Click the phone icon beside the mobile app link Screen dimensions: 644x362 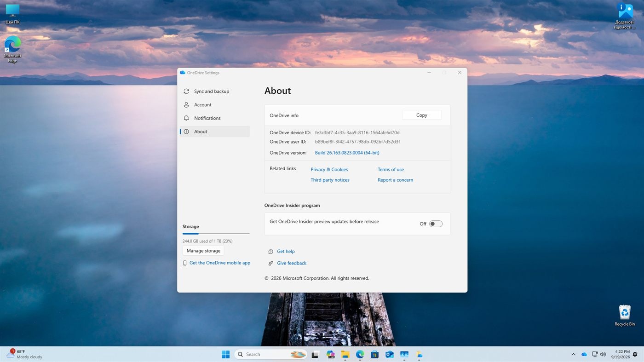185,263
